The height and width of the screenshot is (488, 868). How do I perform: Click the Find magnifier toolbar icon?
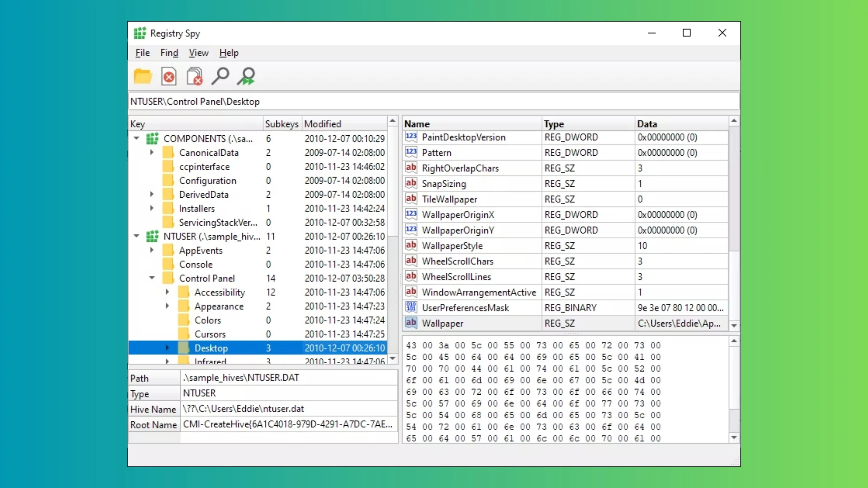[220, 77]
